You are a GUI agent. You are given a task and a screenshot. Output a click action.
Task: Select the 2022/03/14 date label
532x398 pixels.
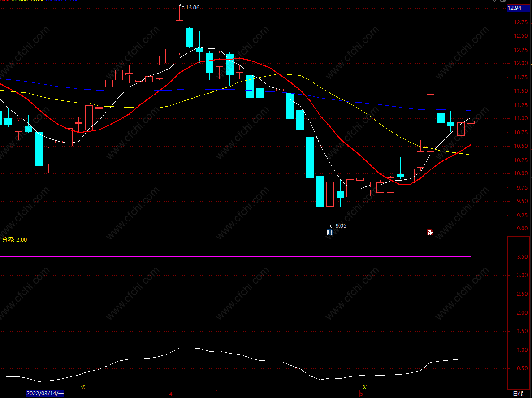45,394
